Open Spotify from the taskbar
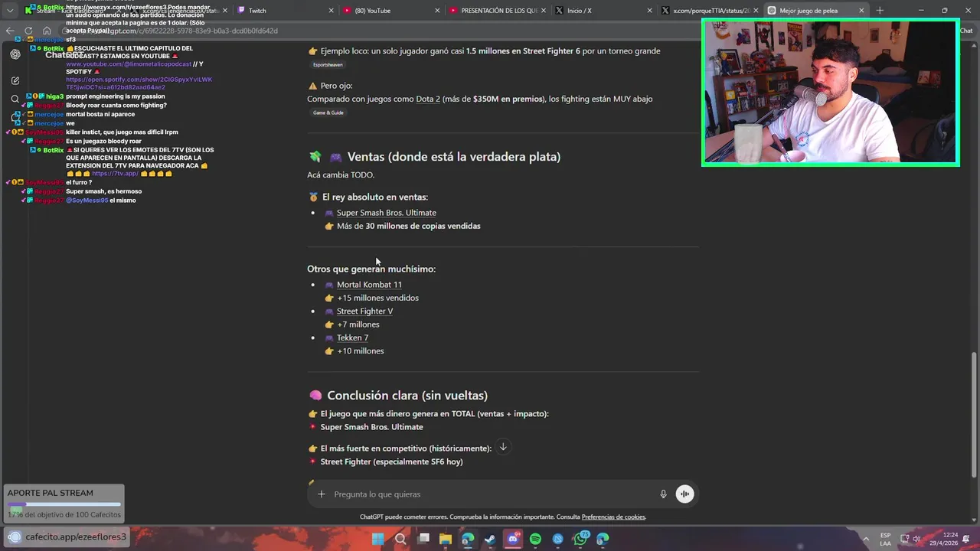Viewport: 980px width, 551px height. pyautogui.click(x=535, y=539)
